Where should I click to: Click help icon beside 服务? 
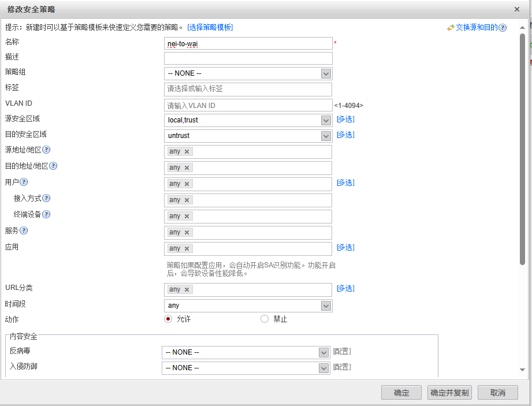coord(24,230)
